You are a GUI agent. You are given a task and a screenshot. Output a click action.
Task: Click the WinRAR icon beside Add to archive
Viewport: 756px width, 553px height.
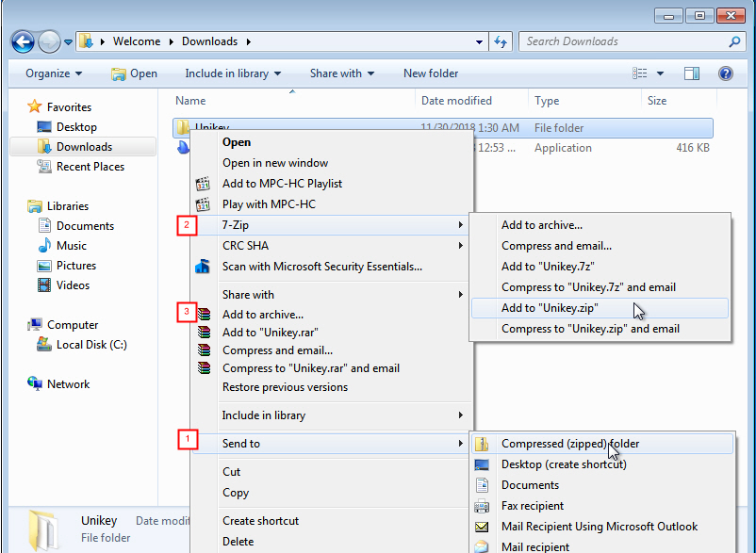(x=204, y=315)
